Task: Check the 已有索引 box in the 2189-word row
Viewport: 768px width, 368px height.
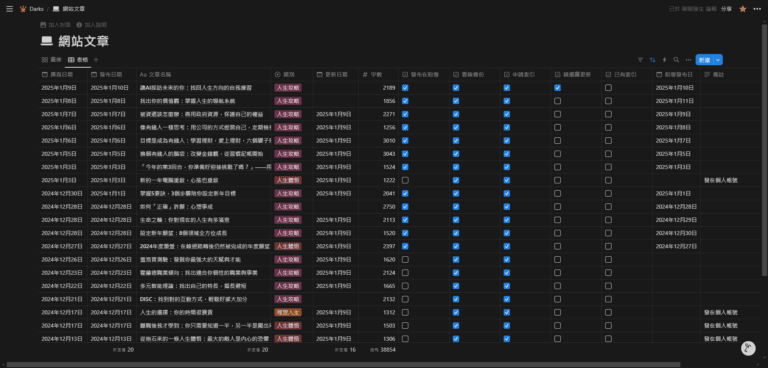Action: 608,88
